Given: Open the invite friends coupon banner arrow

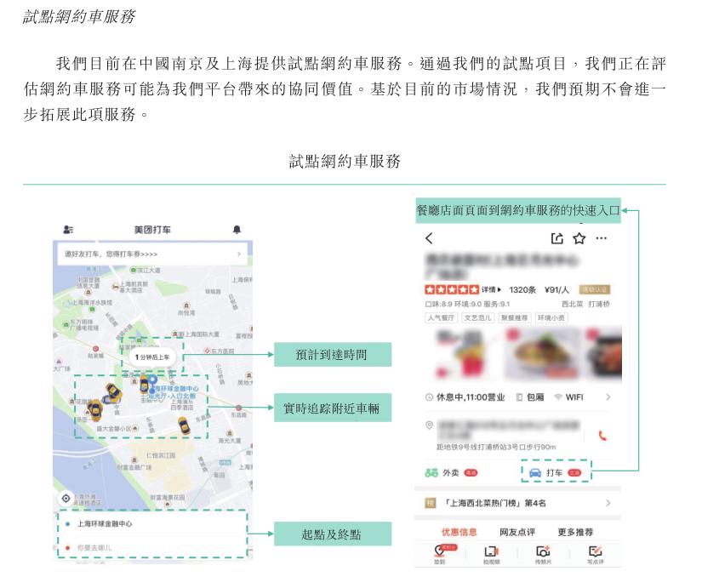Looking at the screenshot, I should [239, 254].
